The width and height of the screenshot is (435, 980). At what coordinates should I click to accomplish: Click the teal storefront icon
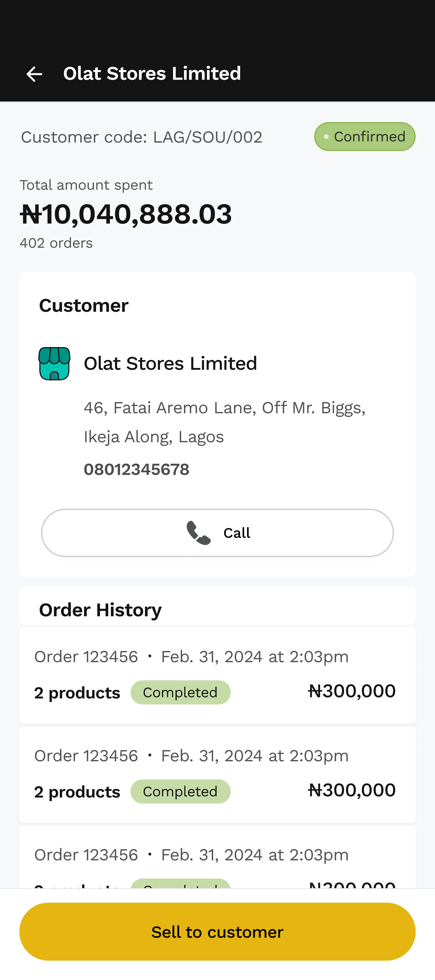tap(54, 363)
